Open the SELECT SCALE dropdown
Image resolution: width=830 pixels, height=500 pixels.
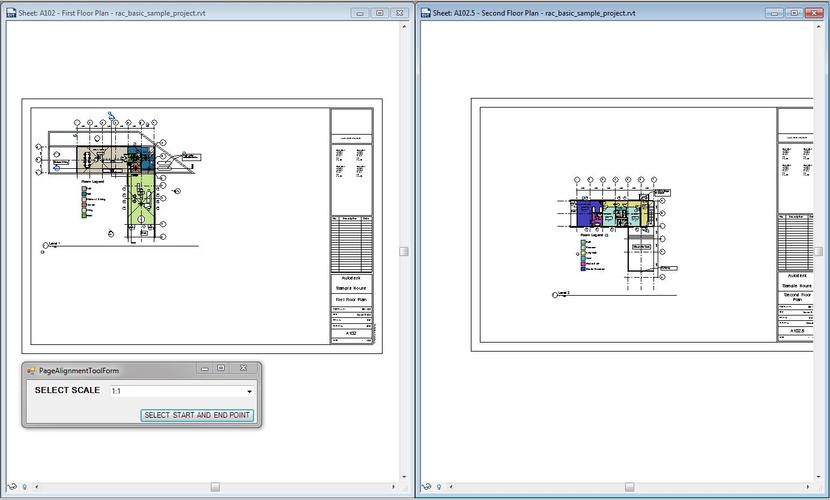click(x=249, y=392)
